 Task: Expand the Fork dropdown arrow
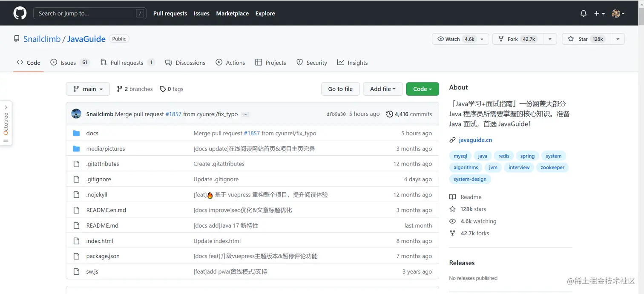tap(550, 39)
